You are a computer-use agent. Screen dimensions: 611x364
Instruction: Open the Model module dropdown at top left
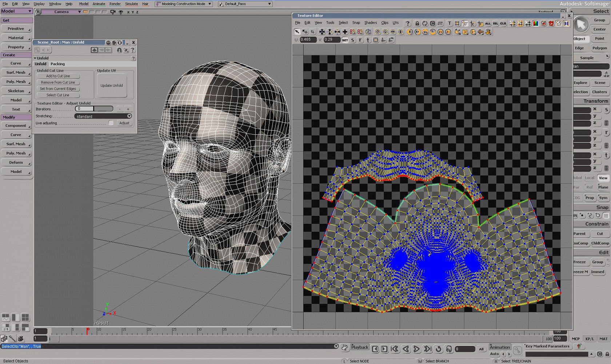tap(16, 11)
